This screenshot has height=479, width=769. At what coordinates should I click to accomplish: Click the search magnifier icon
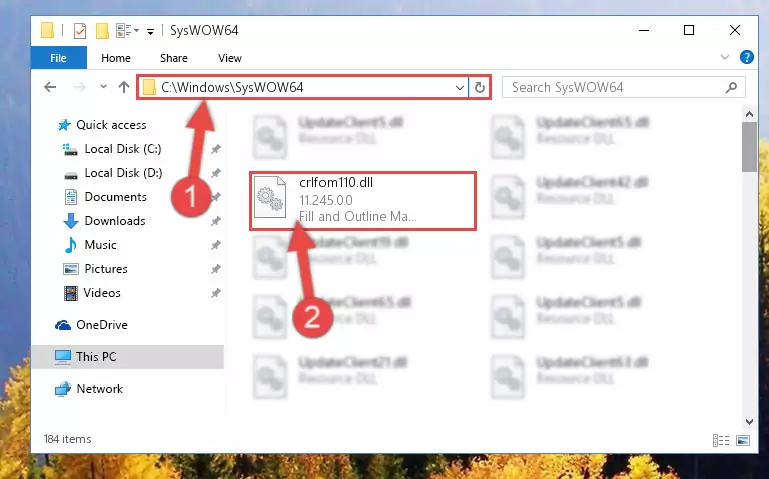pos(731,87)
